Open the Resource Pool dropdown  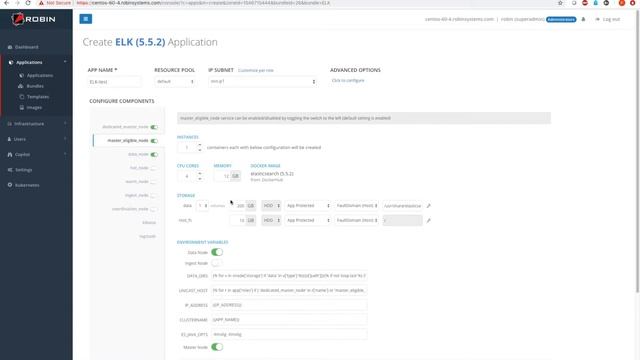175,82
